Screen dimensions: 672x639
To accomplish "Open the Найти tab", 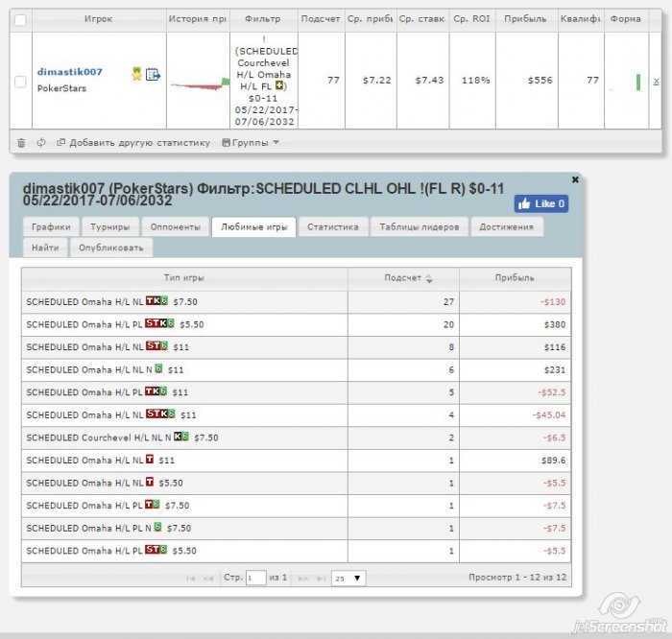I will click(45, 248).
